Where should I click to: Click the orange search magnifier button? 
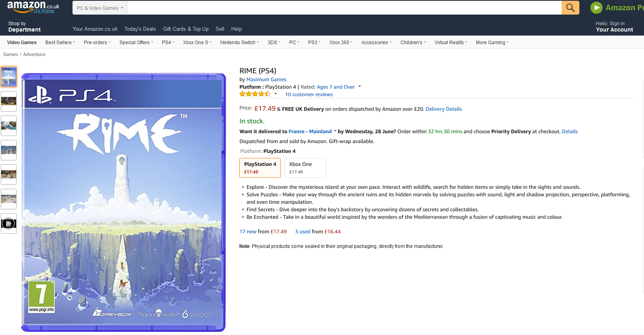(x=570, y=8)
